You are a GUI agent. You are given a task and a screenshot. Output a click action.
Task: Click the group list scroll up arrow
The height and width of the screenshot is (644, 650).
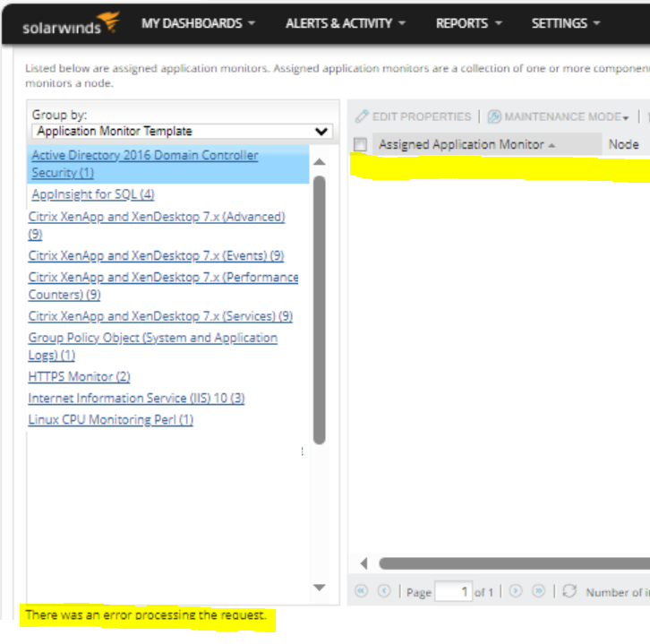[320, 162]
